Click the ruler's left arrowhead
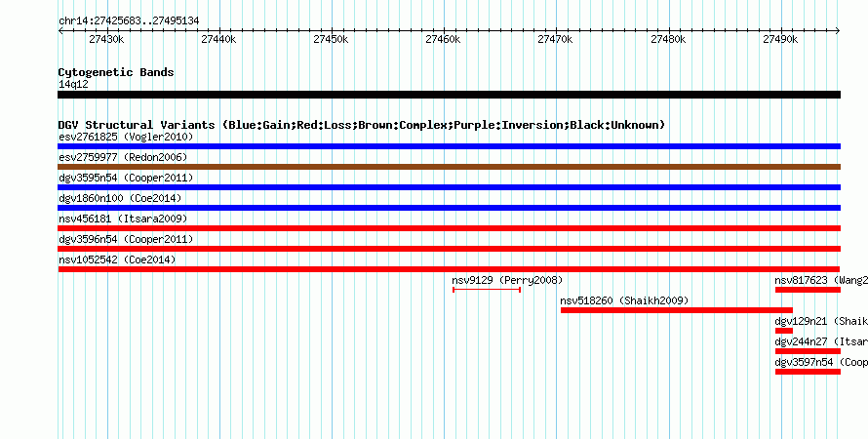 [60, 31]
